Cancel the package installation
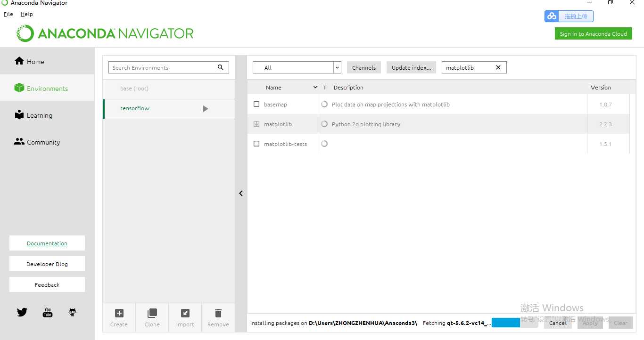 pos(558,323)
